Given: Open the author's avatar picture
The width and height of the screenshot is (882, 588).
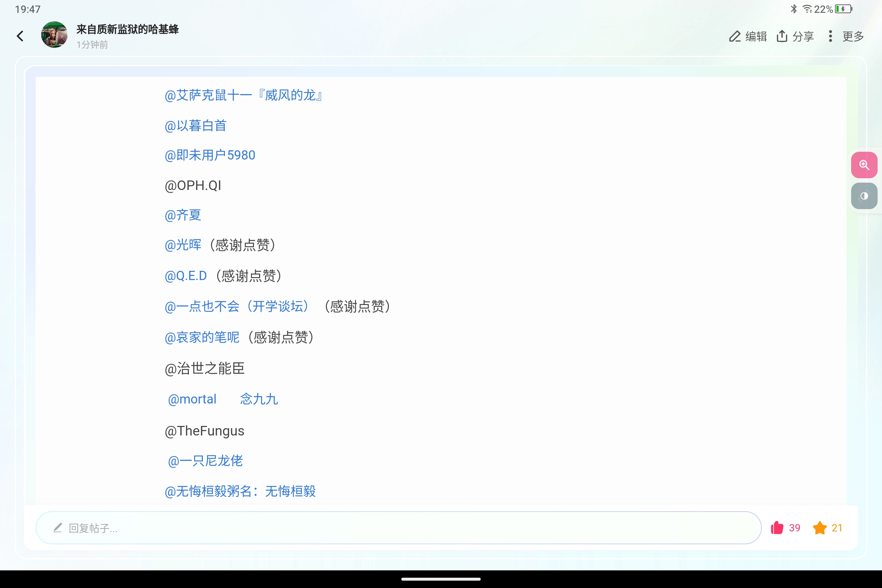Looking at the screenshot, I should click(x=54, y=35).
